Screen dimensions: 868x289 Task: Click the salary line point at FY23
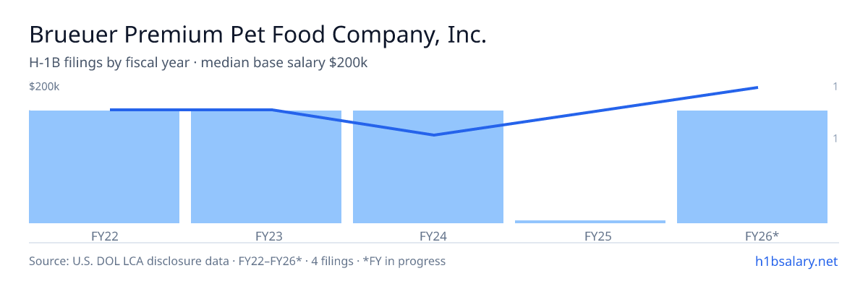tap(272, 110)
